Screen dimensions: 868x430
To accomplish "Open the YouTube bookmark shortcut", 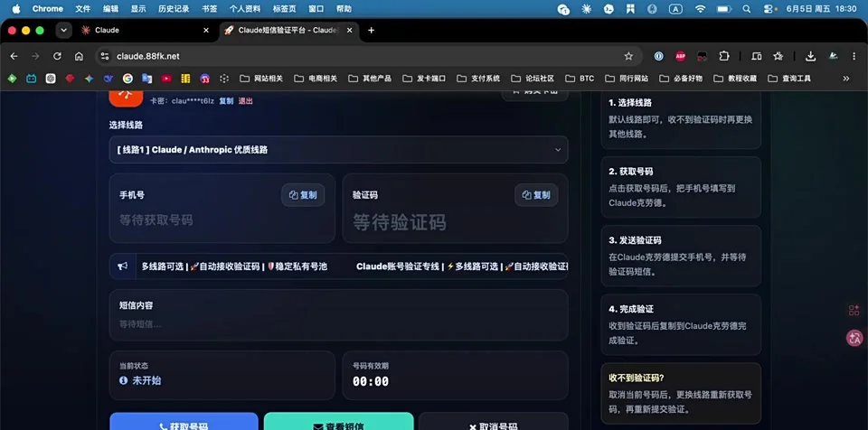I will tap(166, 79).
